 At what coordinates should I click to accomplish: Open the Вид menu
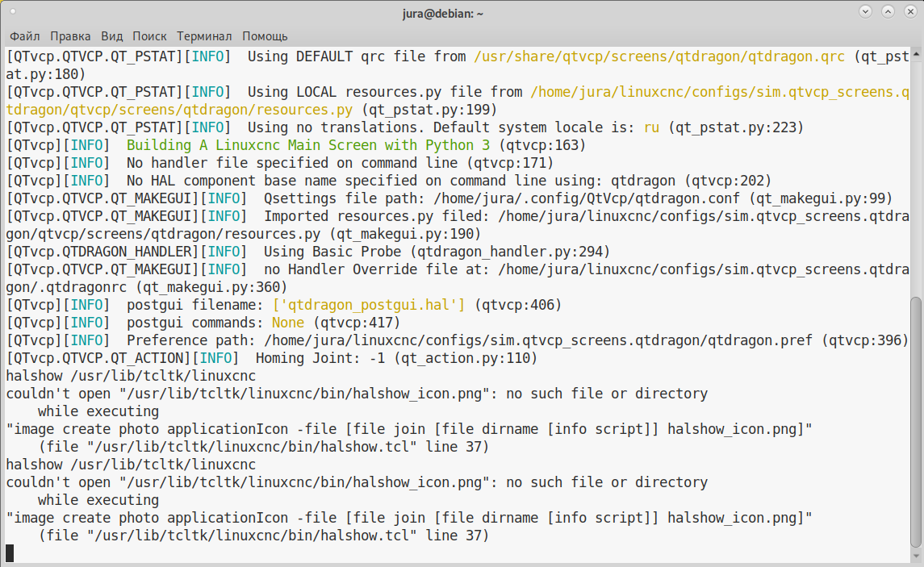pyautogui.click(x=112, y=36)
